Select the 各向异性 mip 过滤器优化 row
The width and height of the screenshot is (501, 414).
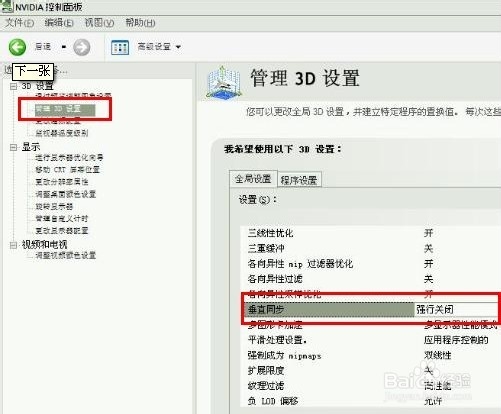tap(370, 264)
